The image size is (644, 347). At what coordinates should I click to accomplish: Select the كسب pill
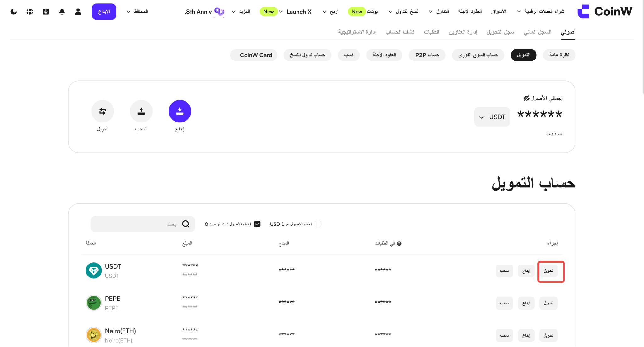tap(349, 55)
